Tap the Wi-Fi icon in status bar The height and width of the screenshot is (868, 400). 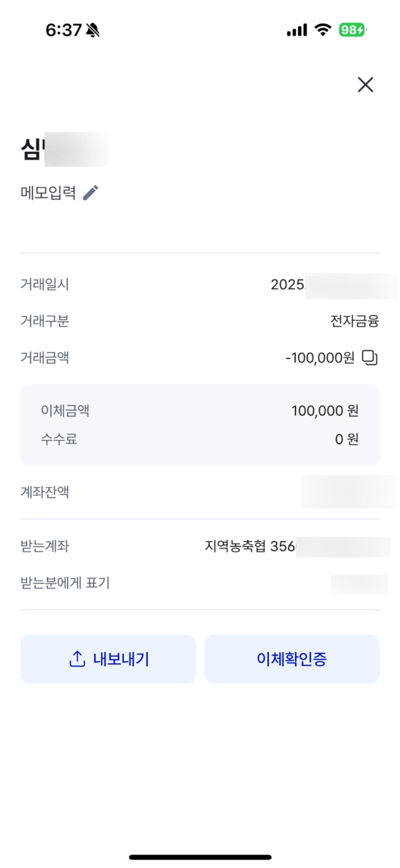click(x=323, y=30)
